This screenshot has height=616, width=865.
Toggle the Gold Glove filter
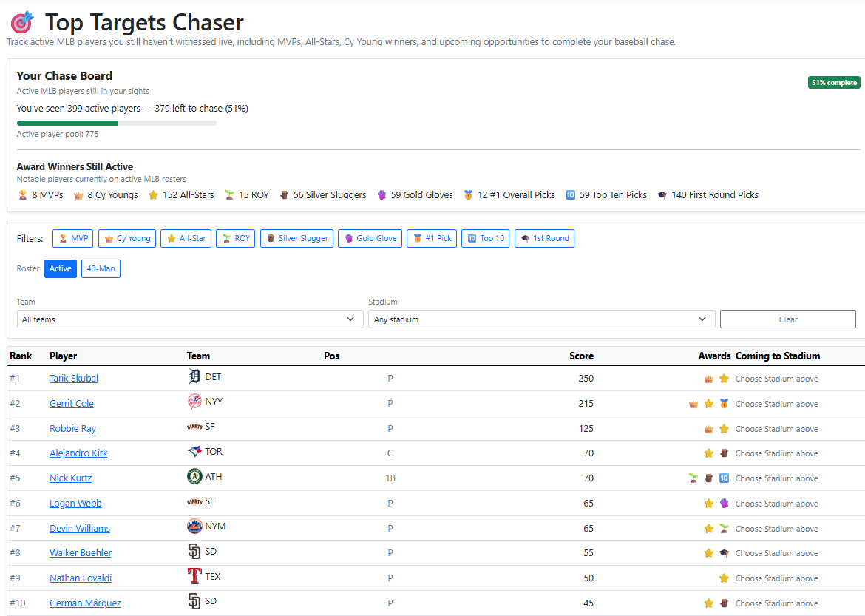(370, 238)
